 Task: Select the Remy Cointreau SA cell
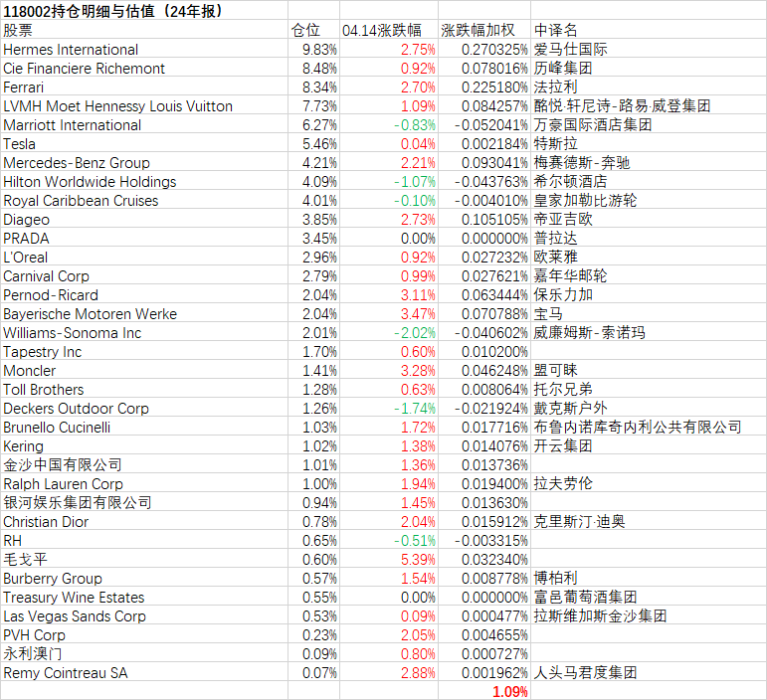pyautogui.click(x=144, y=672)
